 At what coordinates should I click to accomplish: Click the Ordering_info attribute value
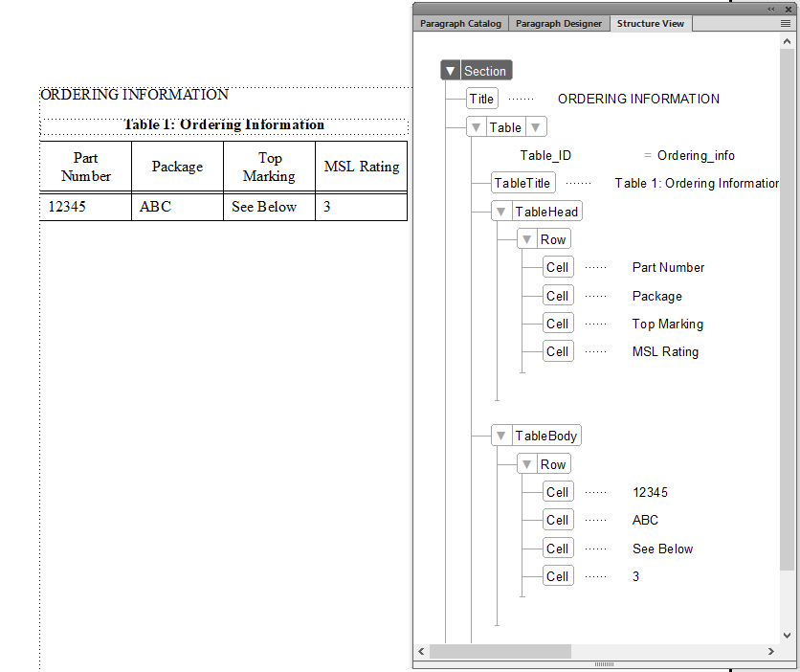coord(696,155)
